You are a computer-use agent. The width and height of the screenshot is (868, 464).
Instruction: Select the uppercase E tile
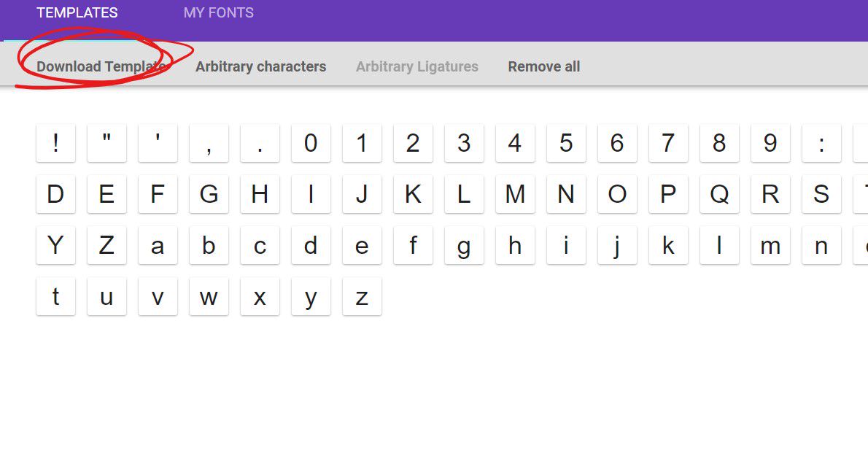click(106, 194)
